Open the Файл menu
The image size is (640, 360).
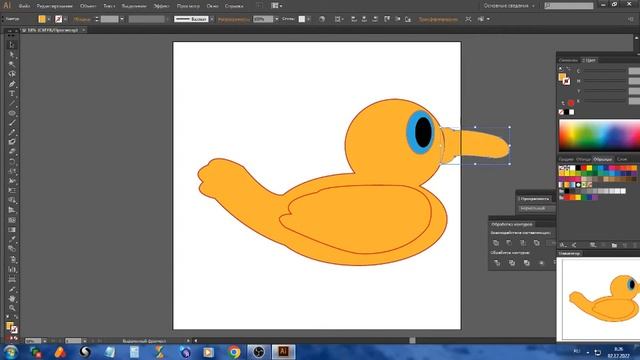pos(24,6)
